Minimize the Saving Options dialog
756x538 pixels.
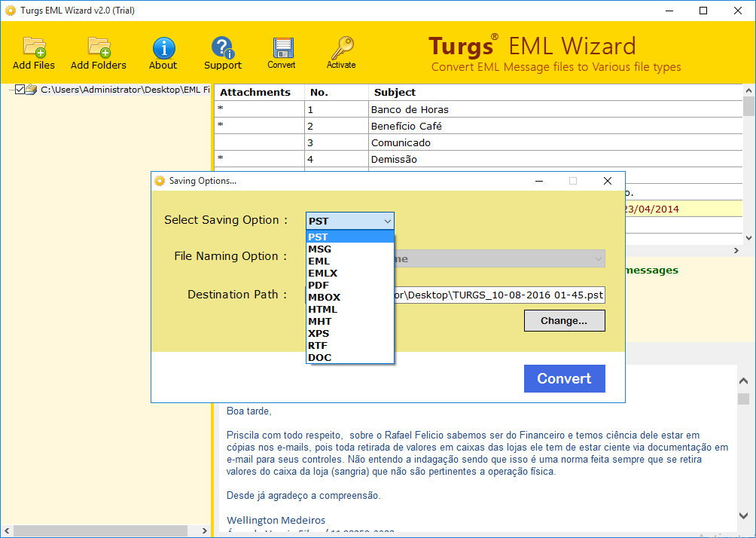point(539,181)
